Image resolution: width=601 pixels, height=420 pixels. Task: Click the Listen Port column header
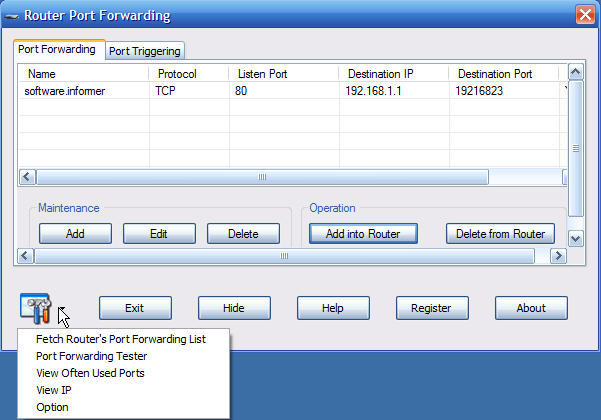[284, 74]
